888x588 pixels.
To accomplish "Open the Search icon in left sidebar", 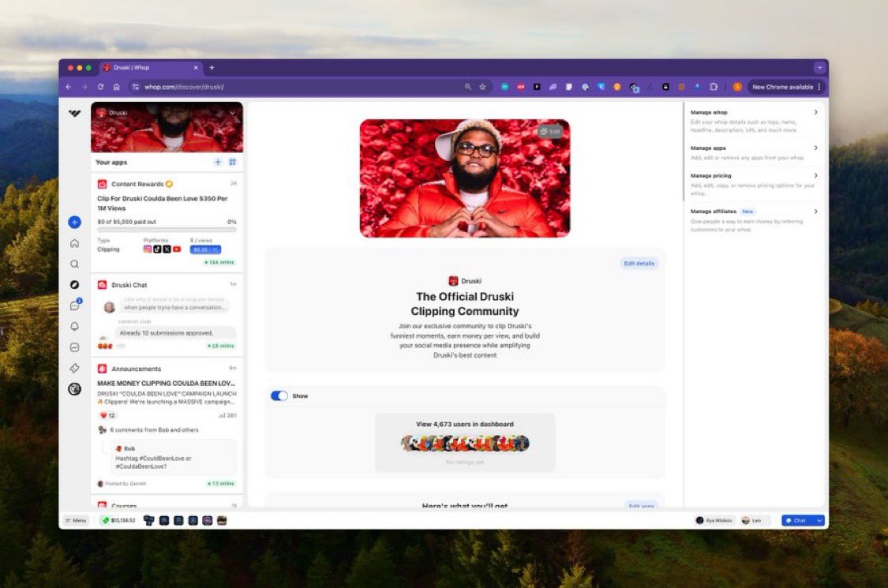I will click(x=74, y=264).
